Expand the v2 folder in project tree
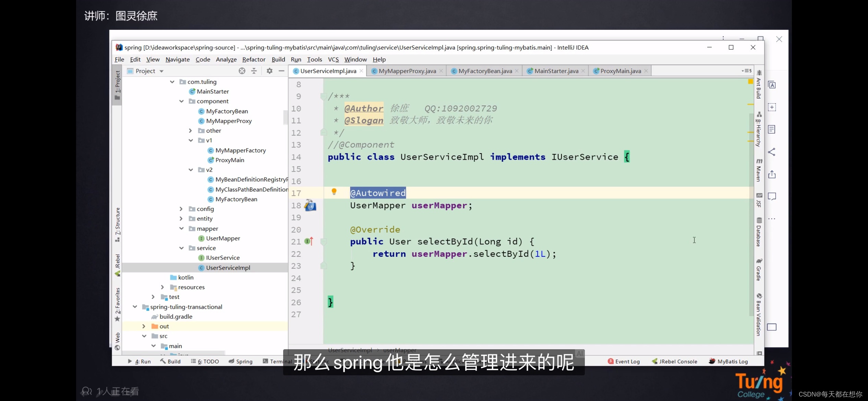This screenshot has width=868, height=401. coord(190,169)
